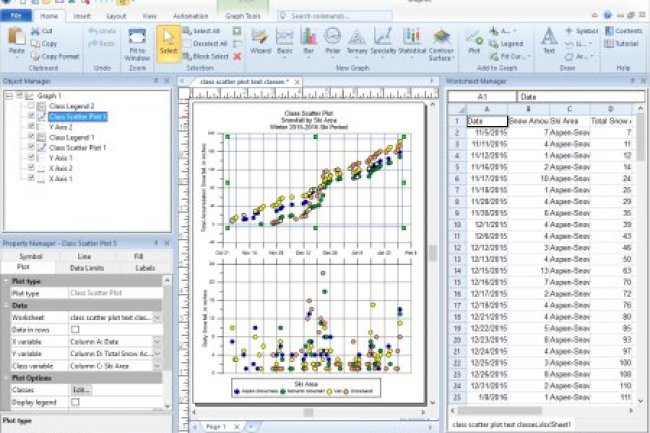The image size is (650, 433).
Task: Select the Symbol draw tool
Action: [582, 31]
